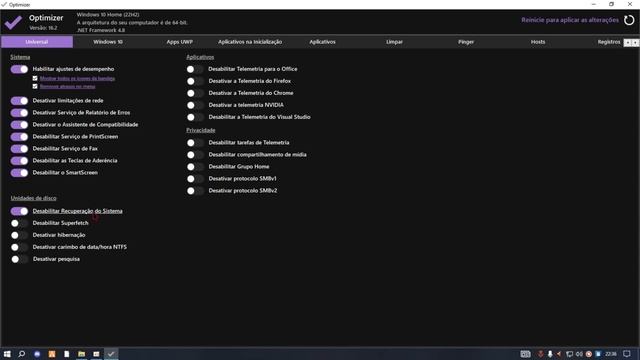Enable 'Desabilitar Telemetria para o Office'
Viewport: 640px width, 360px height.
click(x=195, y=69)
